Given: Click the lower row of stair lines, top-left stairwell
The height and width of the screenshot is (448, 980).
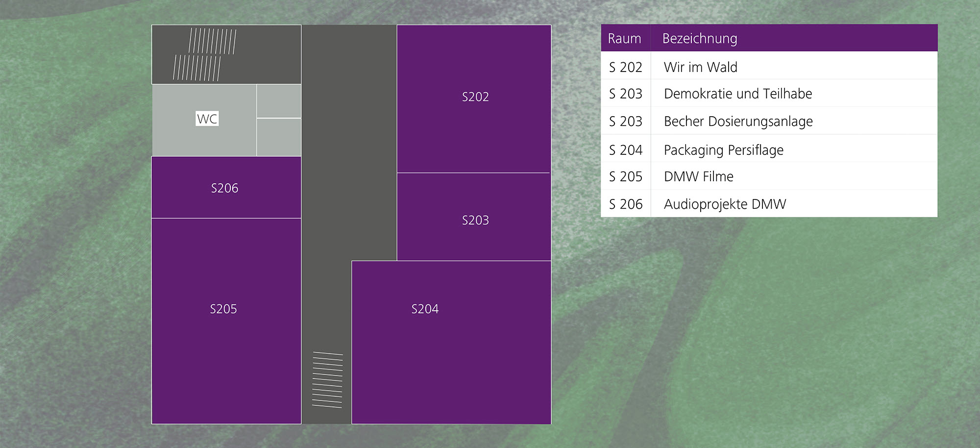Looking at the screenshot, I should pyautogui.click(x=197, y=68).
